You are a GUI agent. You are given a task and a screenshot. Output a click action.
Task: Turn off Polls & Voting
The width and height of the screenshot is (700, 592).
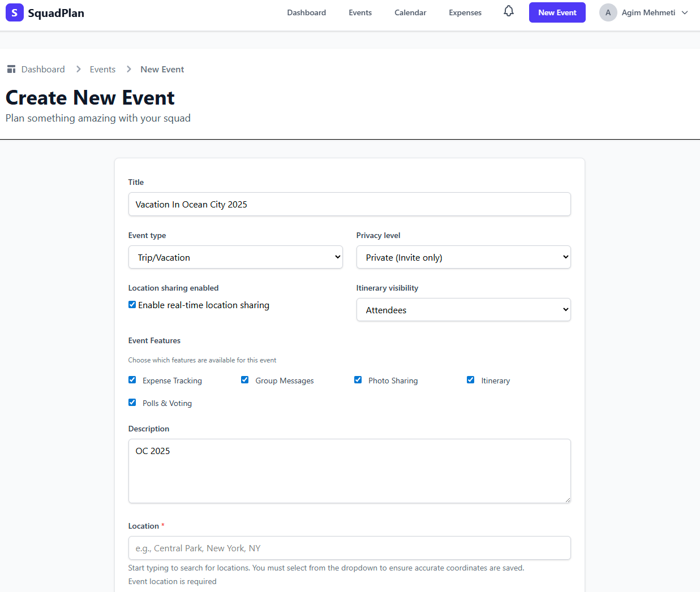(x=132, y=402)
